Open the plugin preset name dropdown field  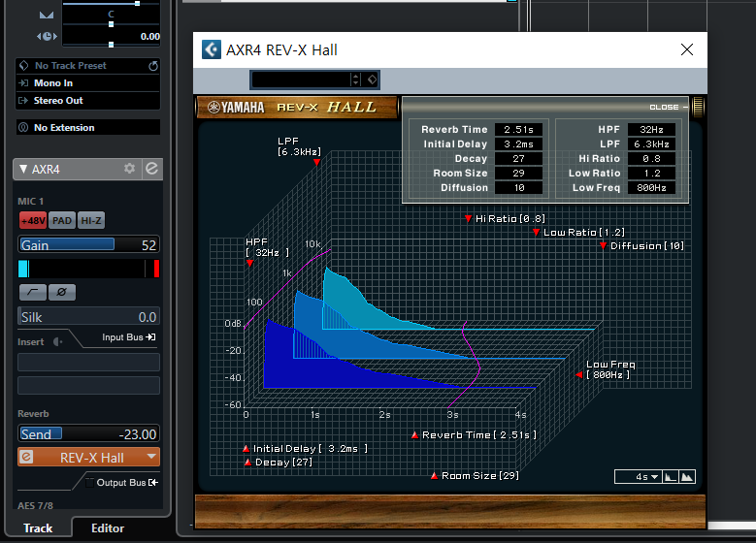(x=301, y=80)
